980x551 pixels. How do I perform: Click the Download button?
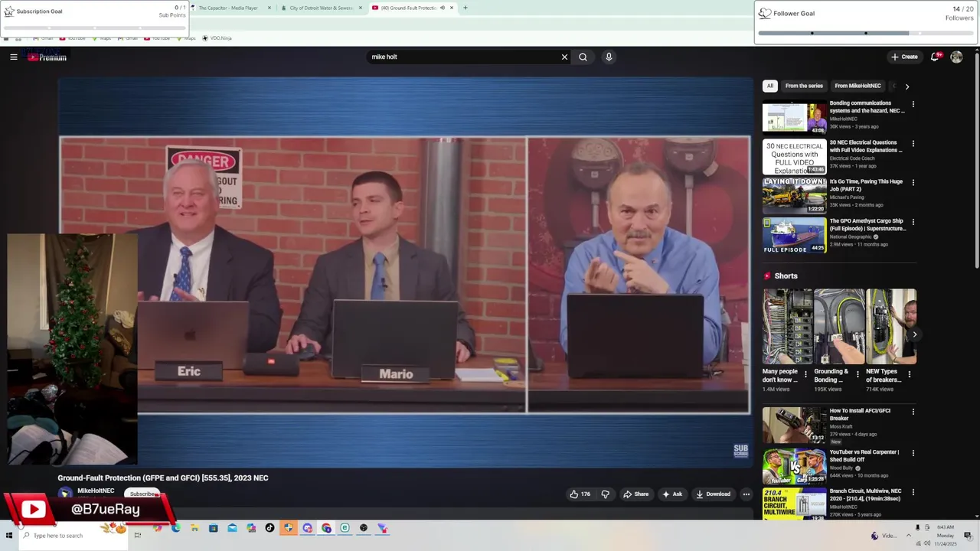[x=714, y=494]
